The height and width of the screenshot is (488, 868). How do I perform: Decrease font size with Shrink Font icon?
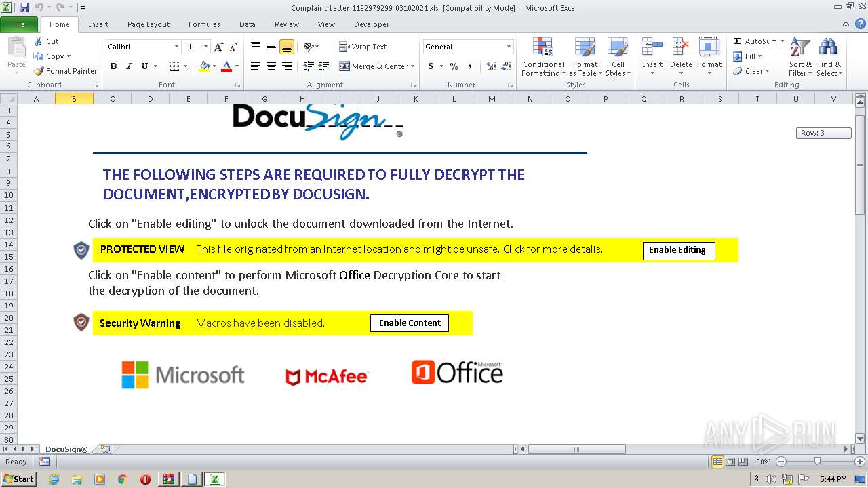coord(233,47)
